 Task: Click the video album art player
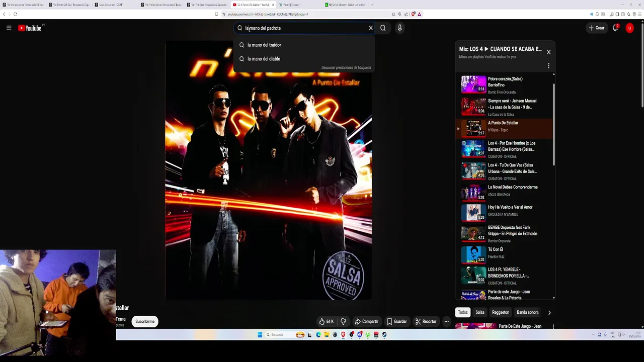pos(268,170)
